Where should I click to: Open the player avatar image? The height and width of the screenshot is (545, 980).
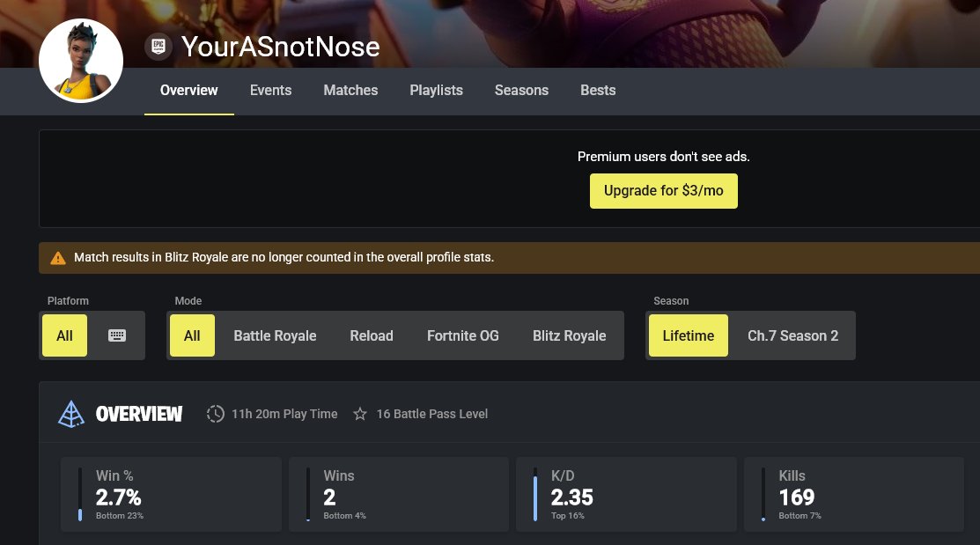click(x=81, y=61)
